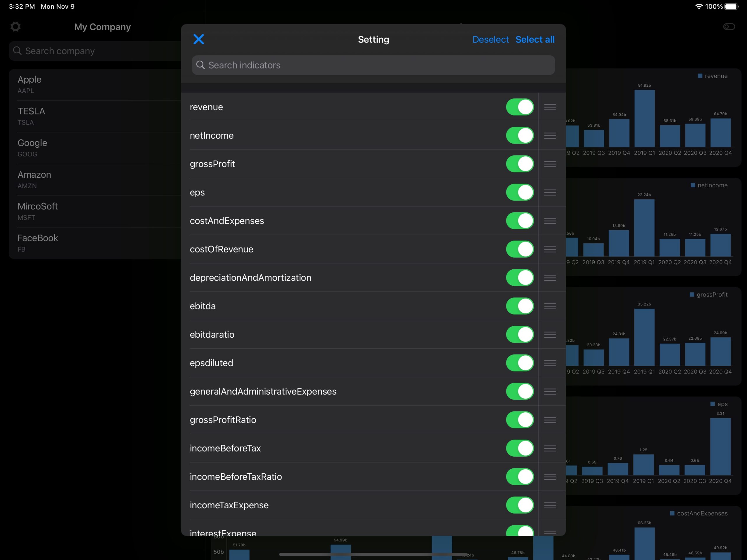Open MircoSoft in the company list
Screen dimensions: 747x560
95,212
